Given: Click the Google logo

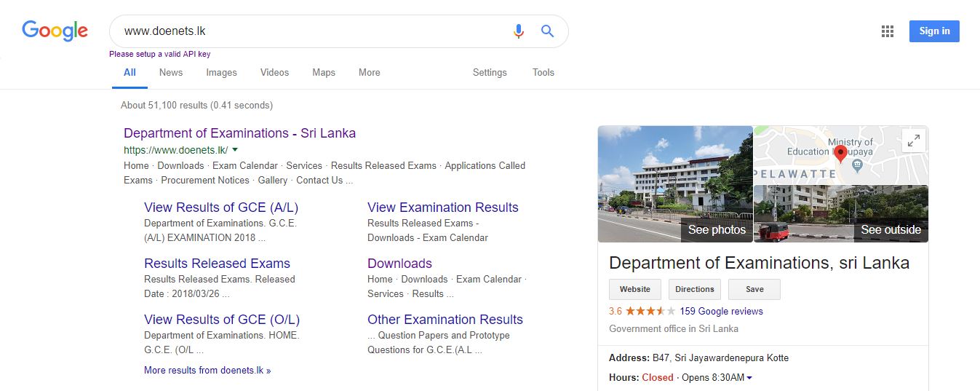Looking at the screenshot, I should (55, 31).
